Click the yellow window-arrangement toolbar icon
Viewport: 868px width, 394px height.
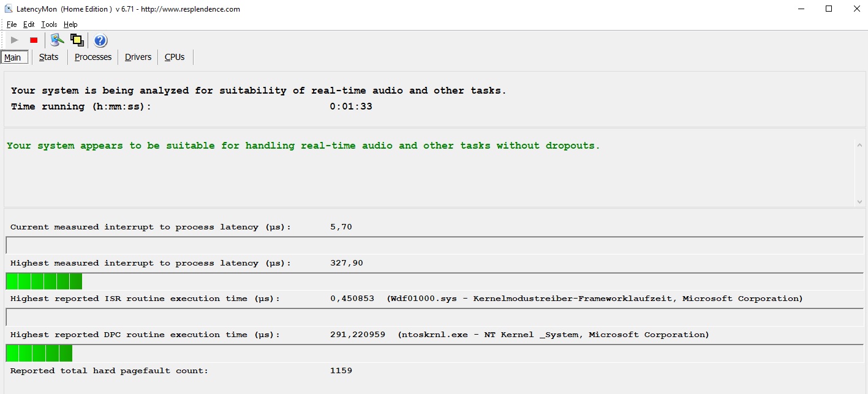click(x=77, y=40)
